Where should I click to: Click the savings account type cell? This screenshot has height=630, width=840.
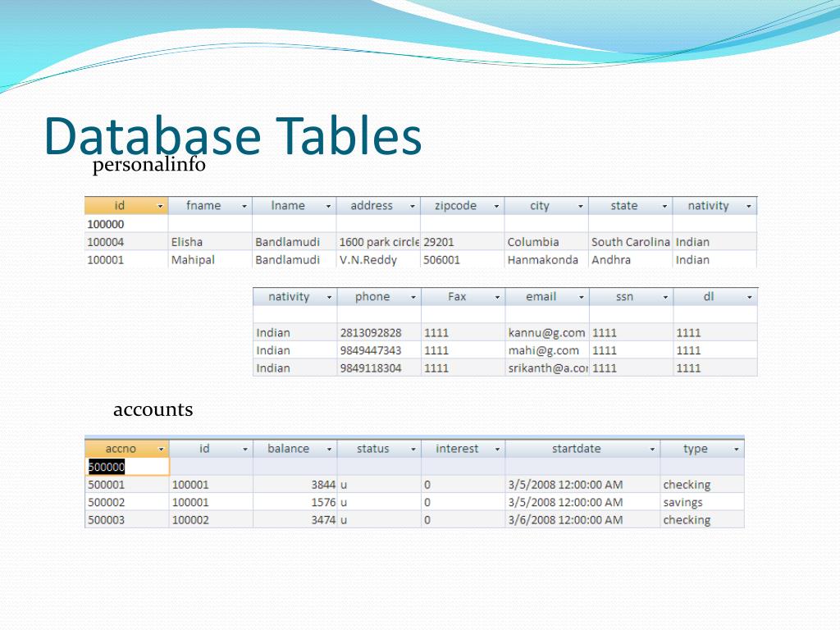(702, 502)
